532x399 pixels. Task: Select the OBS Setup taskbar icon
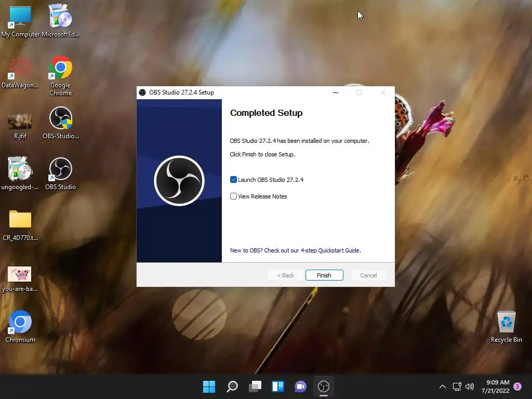(x=324, y=387)
